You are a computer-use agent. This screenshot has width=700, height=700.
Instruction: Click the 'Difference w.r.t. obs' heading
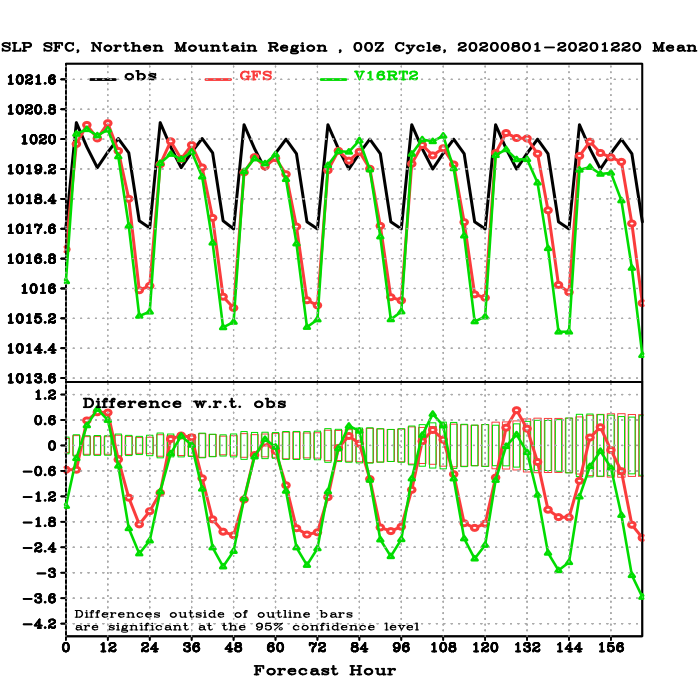tap(184, 404)
